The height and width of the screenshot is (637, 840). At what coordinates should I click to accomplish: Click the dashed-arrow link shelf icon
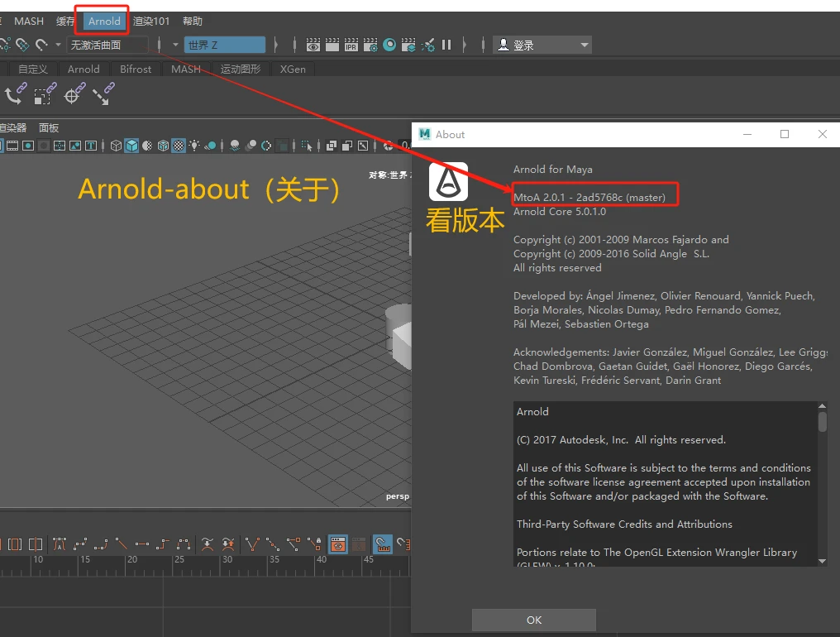103,93
